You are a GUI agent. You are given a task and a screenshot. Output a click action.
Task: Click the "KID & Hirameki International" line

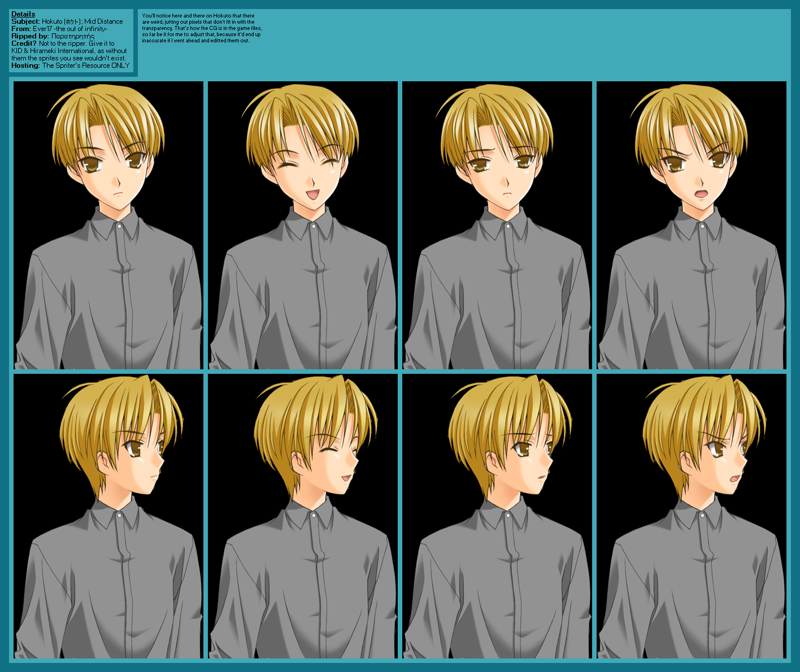tap(69, 51)
